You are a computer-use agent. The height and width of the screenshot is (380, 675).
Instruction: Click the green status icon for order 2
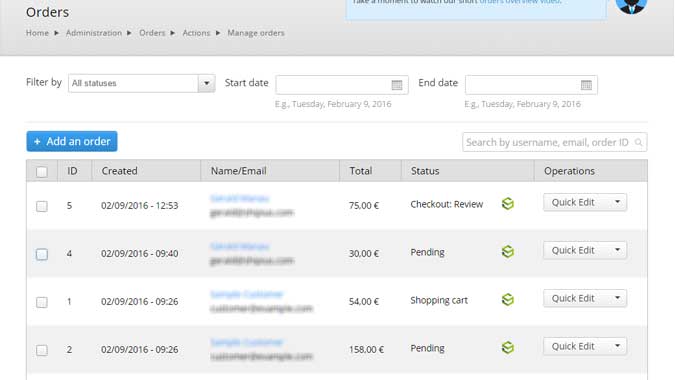click(x=508, y=347)
